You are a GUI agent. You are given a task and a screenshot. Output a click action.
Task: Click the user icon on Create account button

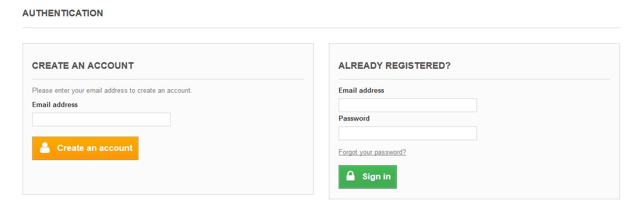pos(45,148)
